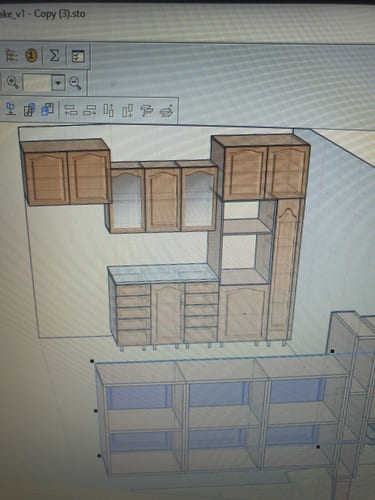Open the Sigma report icon

pos(54,55)
